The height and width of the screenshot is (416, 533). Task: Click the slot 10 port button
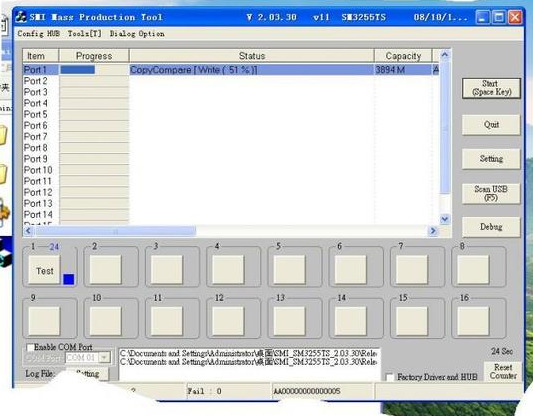(106, 321)
